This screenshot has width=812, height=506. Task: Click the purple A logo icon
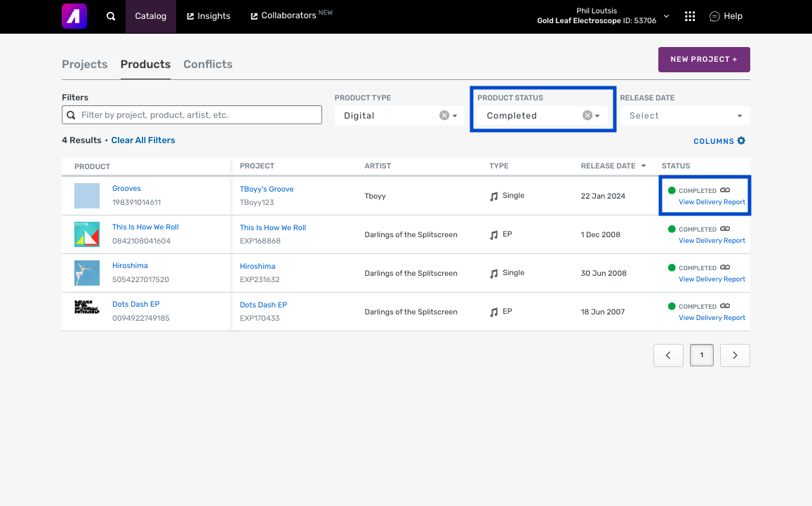[x=74, y=16]
